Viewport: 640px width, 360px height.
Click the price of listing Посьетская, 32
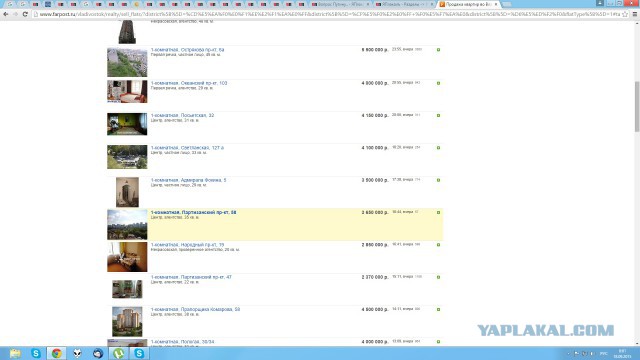(375, 115)
